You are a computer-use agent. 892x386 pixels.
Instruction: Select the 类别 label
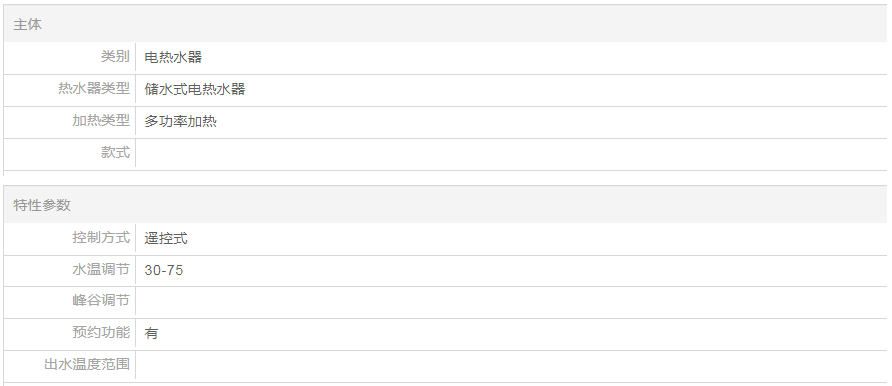pyautogui.click(x=115, y=57)
